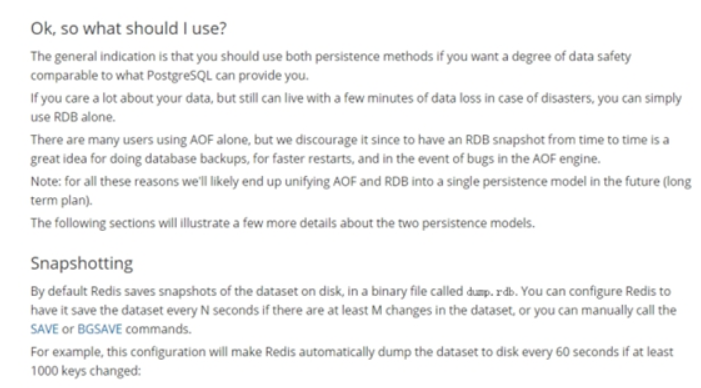This screenshot has height=388, width=701.
Task: Open the BGSAVE command link
Action: click(99, 329)
